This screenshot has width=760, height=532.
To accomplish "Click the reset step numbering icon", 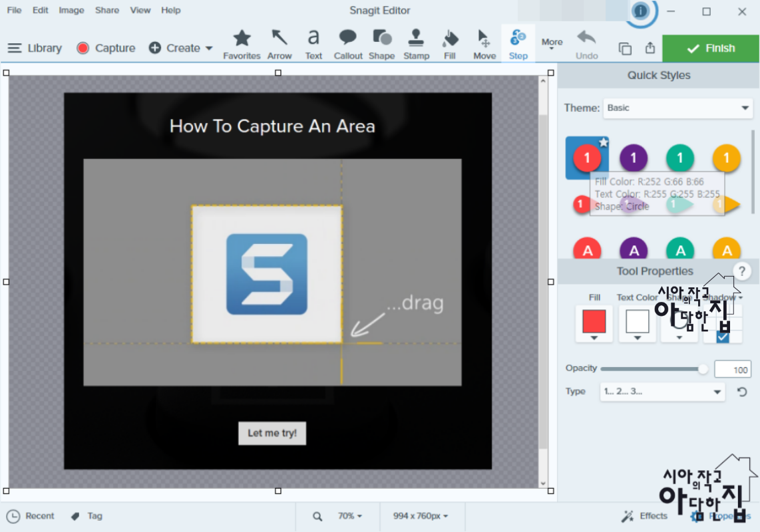I will click(741, 392).
